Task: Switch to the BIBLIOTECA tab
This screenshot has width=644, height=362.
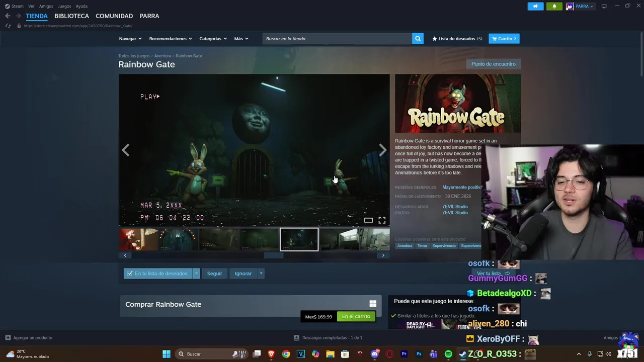Action: click(x=71, y=16)
